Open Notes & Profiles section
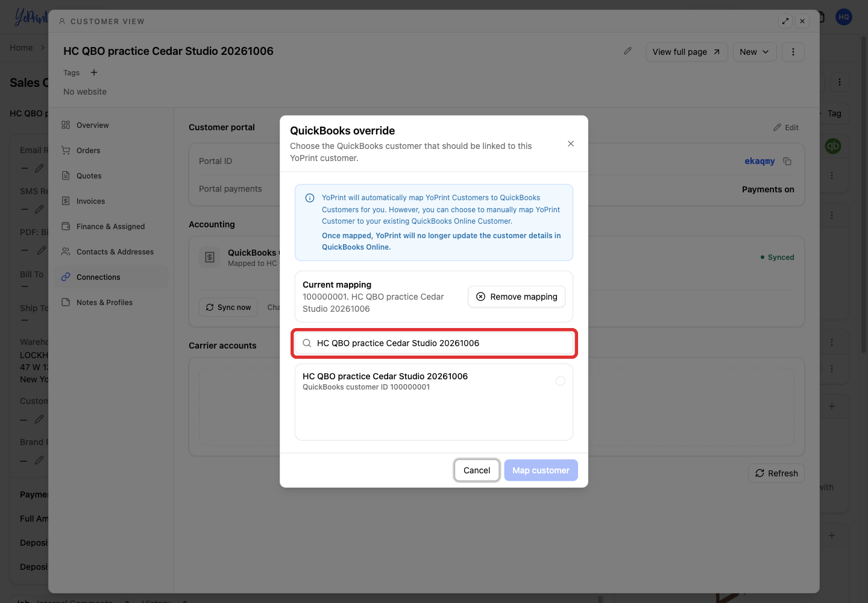 111,303
